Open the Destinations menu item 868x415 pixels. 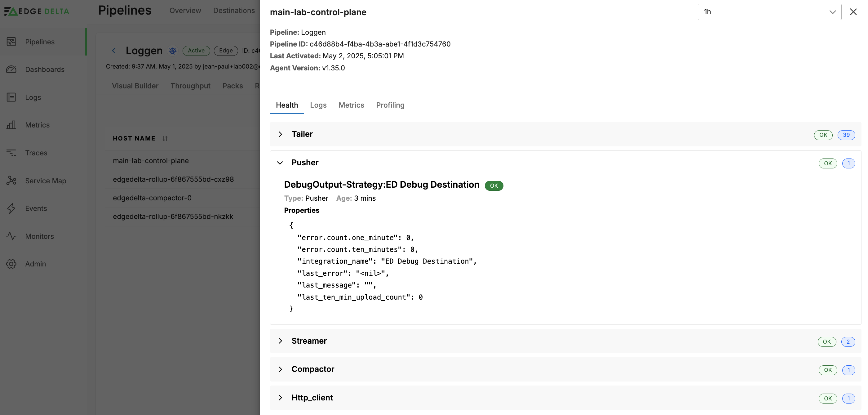(x=234, y=11)
